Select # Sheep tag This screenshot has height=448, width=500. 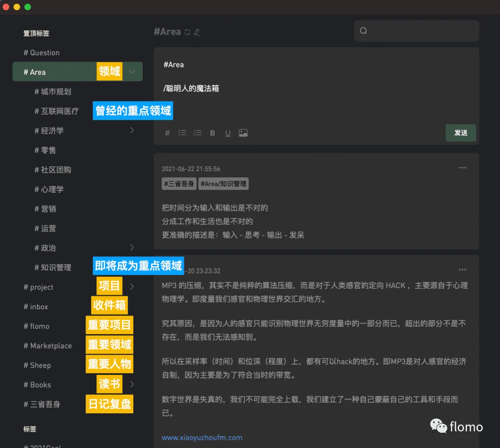[x=37, y=366]
